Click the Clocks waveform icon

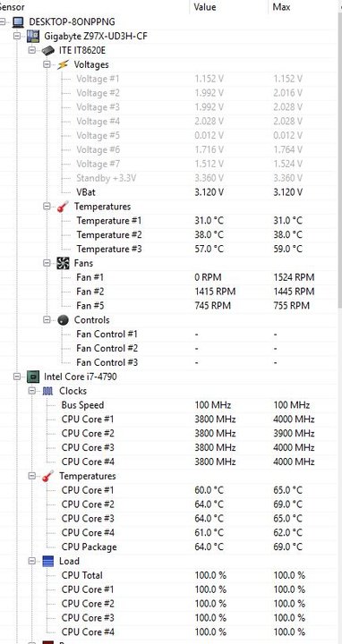pos(47,391)
